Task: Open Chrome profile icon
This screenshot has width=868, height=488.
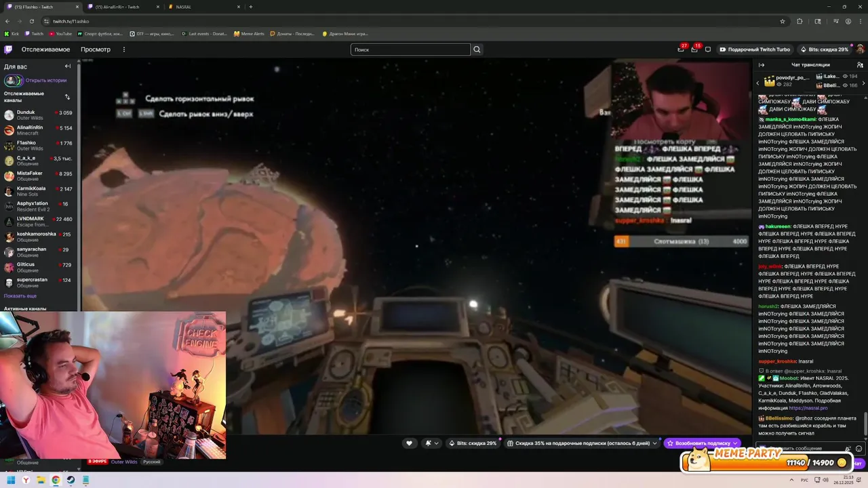Action: (x=847, y=21)
